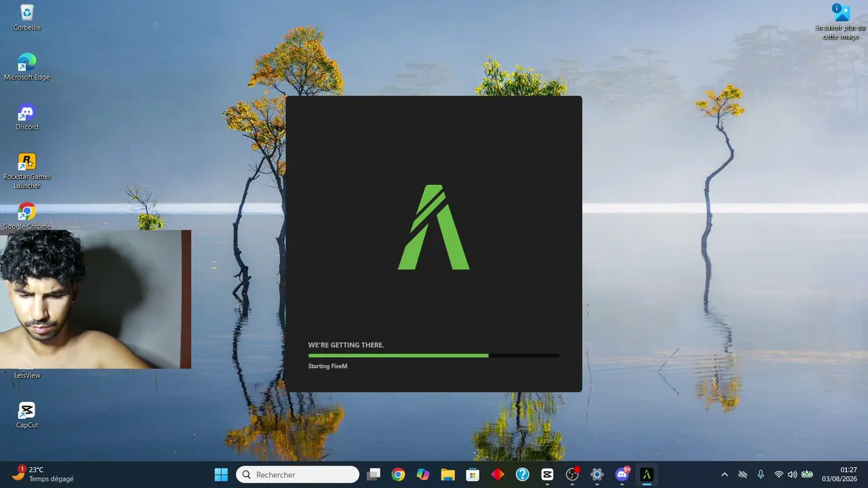Launch Copilot from the taskbar

pyautogui.click(x=423, y=474)
